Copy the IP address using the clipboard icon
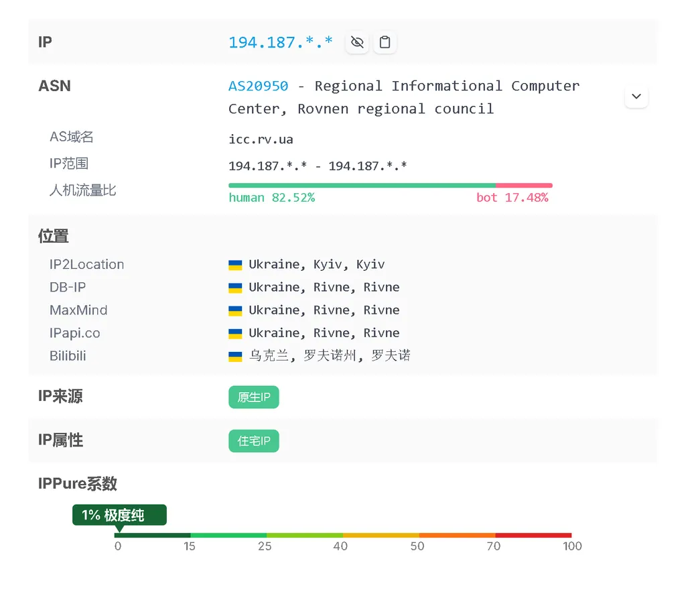 (x=385, y=42)
